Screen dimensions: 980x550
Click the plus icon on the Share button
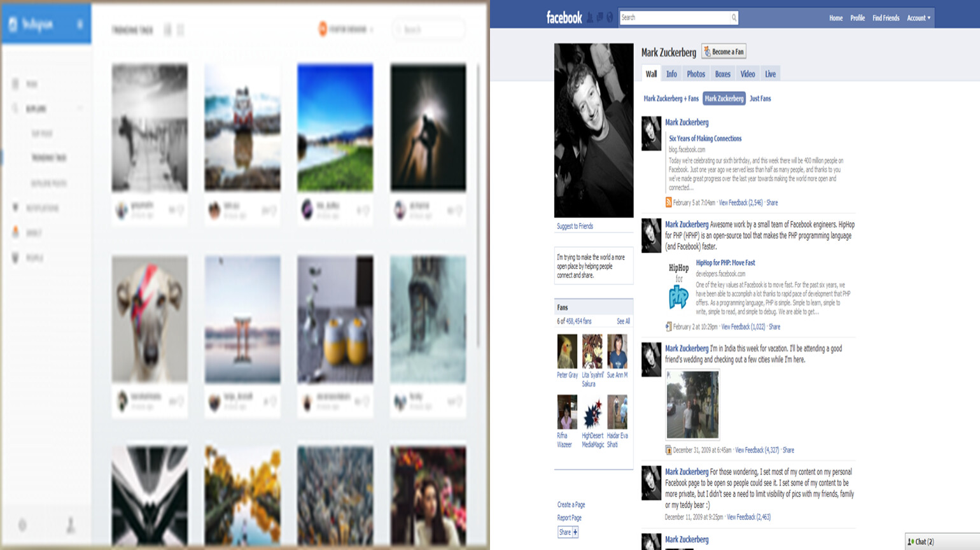coord(575,532)
